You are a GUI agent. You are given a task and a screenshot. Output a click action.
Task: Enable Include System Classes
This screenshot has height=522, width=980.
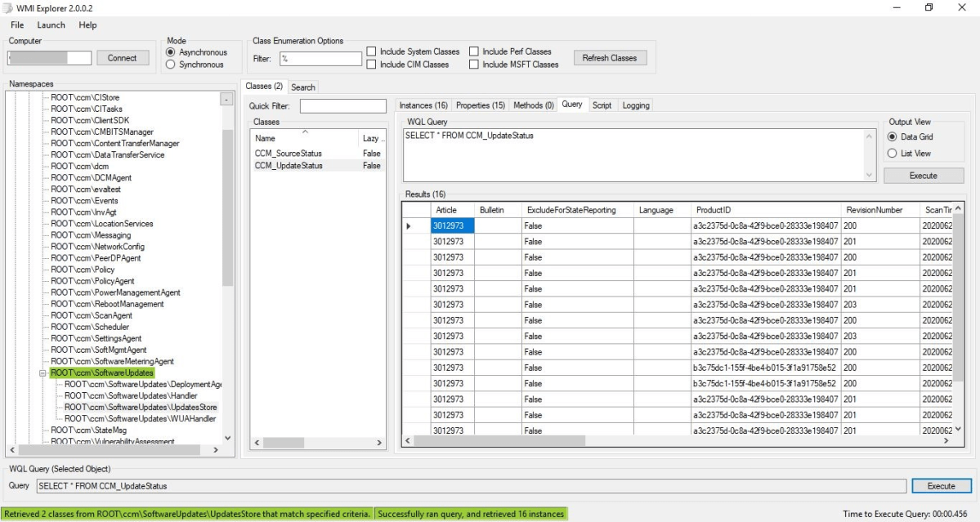point(373,51)
